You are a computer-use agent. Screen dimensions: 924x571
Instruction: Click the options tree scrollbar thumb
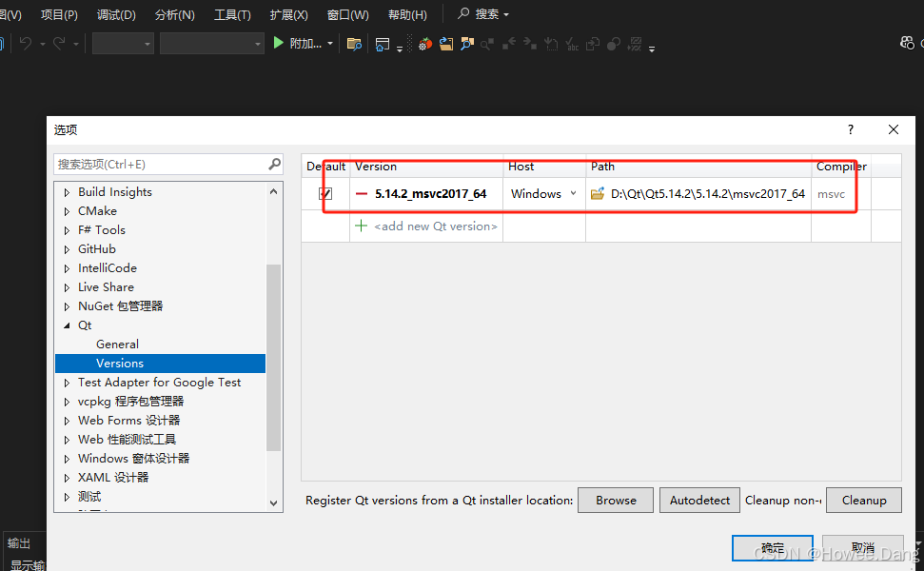tap(273, 358)
